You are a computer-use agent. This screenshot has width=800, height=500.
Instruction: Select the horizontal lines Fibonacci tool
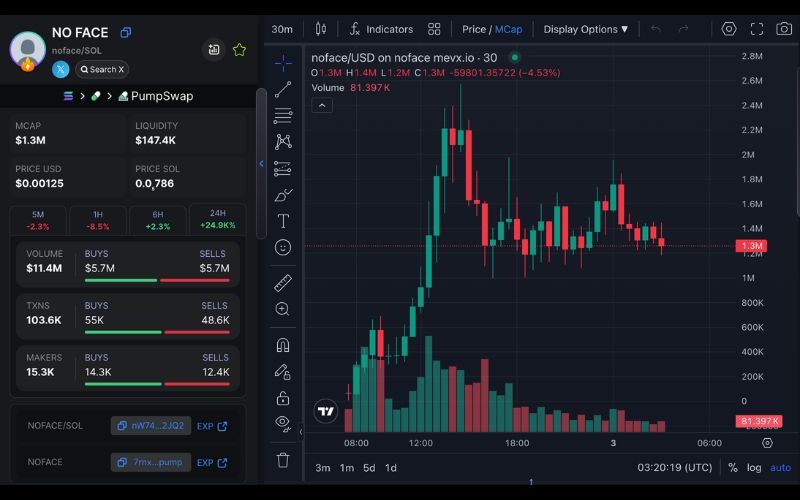[x=283, y=116]
